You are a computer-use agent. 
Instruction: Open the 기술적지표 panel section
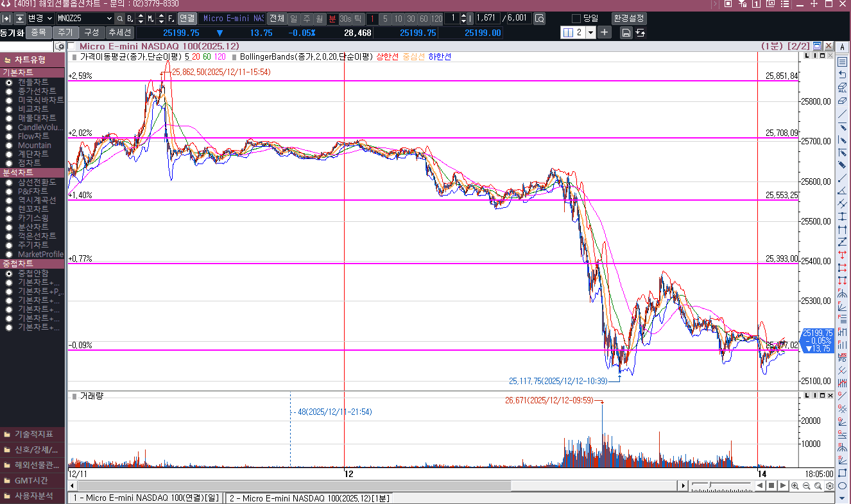(x=33, y=434)
